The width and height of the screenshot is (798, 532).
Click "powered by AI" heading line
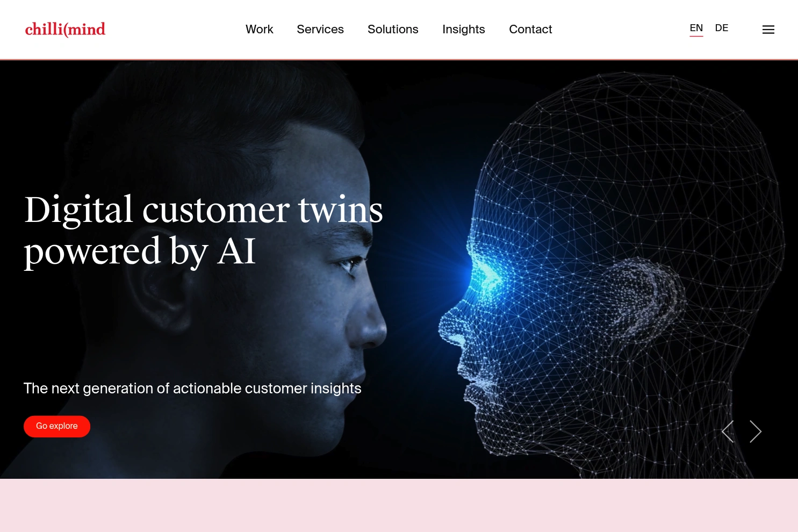(140, 251)
